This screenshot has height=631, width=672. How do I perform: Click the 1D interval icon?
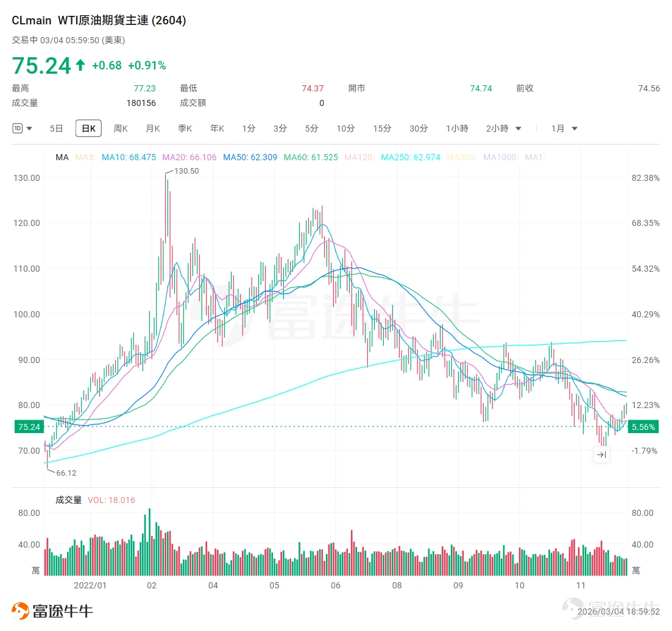point(18,128)
